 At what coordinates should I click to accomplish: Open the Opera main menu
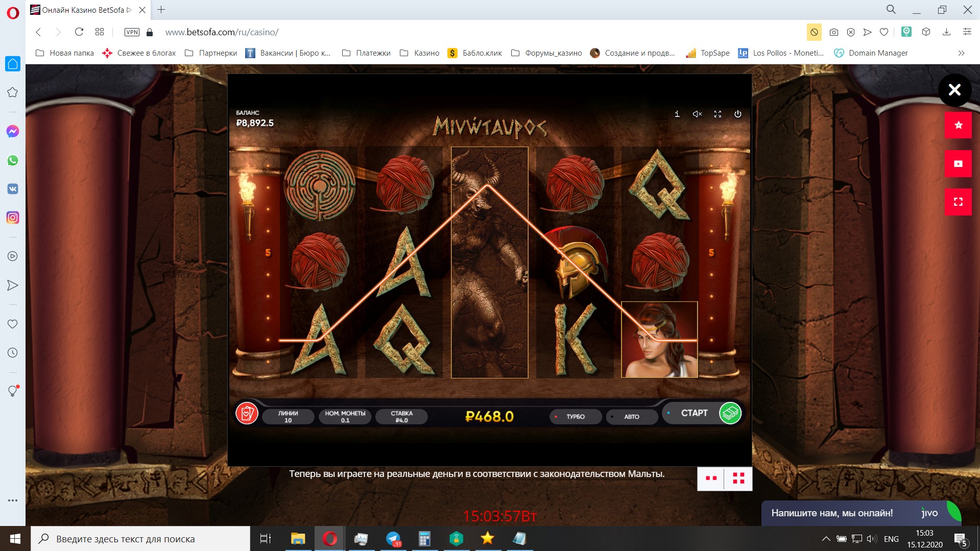click(13, 12)
